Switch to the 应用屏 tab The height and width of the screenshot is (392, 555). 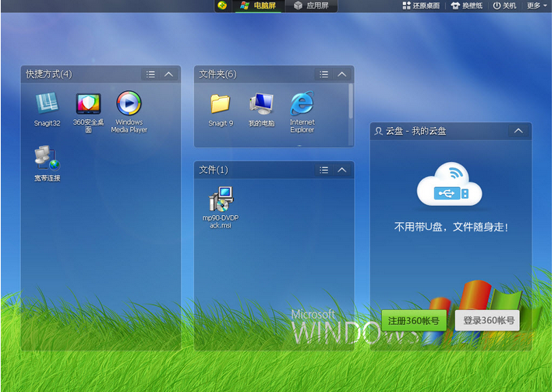click(311, 5)
